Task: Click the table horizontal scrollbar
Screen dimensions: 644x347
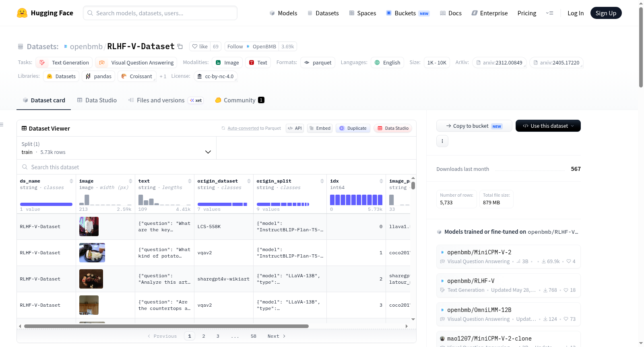Action: pyautogui.click(x=166, y=326)
